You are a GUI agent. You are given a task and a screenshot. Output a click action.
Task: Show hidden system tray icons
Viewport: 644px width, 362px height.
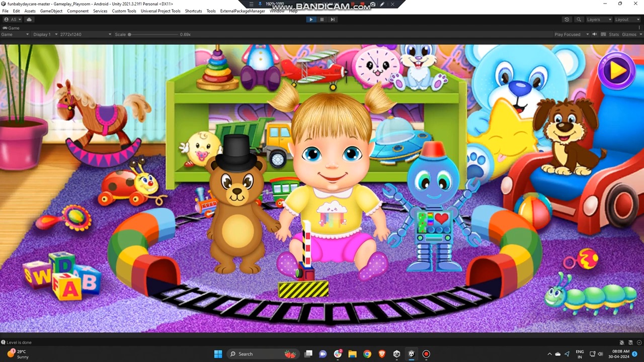550,354
